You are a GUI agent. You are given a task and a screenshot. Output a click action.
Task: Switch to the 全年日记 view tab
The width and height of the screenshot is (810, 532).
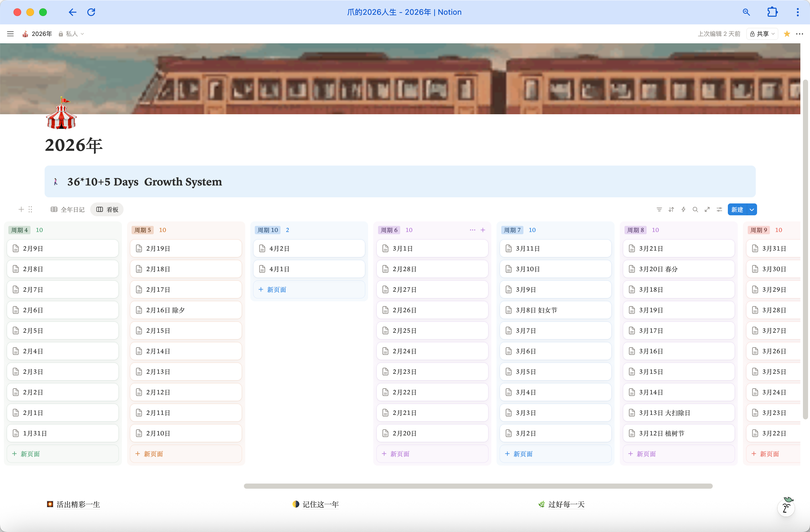(x=68, y=209)
